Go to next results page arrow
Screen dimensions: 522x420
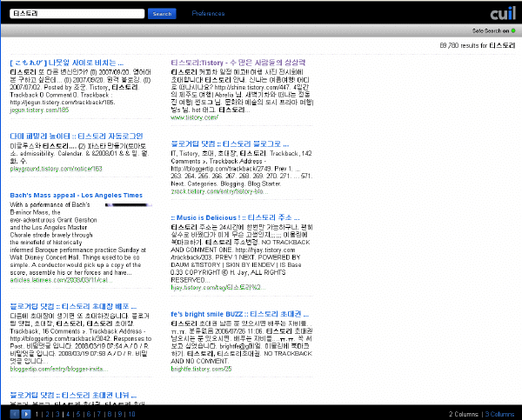pos(26,414)
